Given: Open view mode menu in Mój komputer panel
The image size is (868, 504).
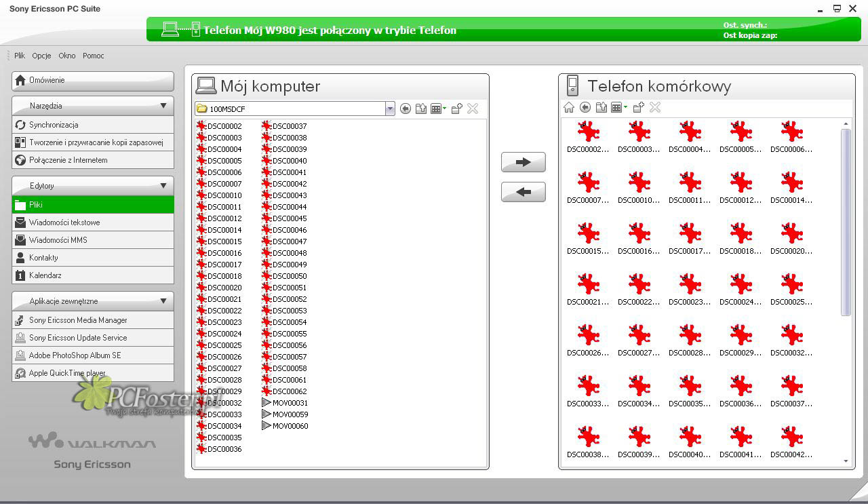Looking at the screenshot, I should pyautogui.click(x=439, y=109).
